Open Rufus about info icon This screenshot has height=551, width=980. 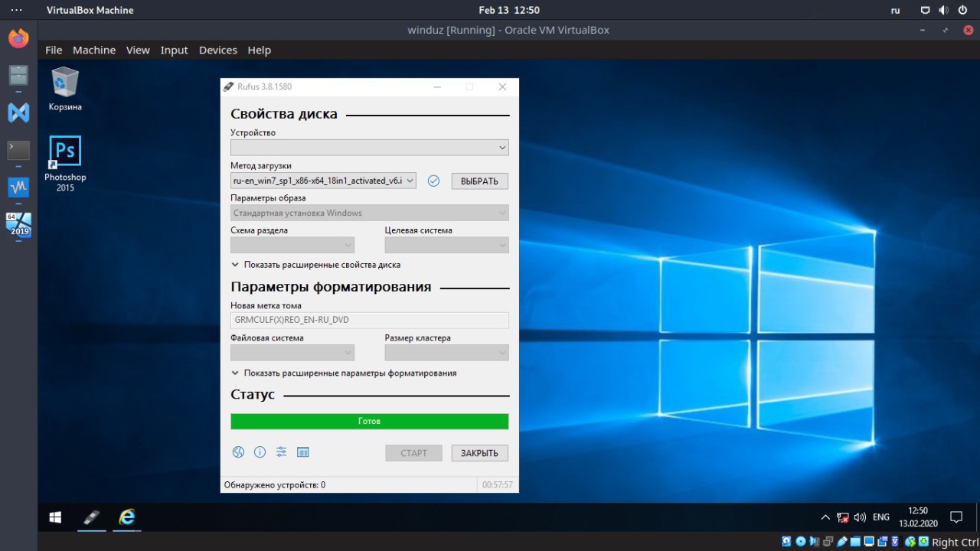point(260,452)
